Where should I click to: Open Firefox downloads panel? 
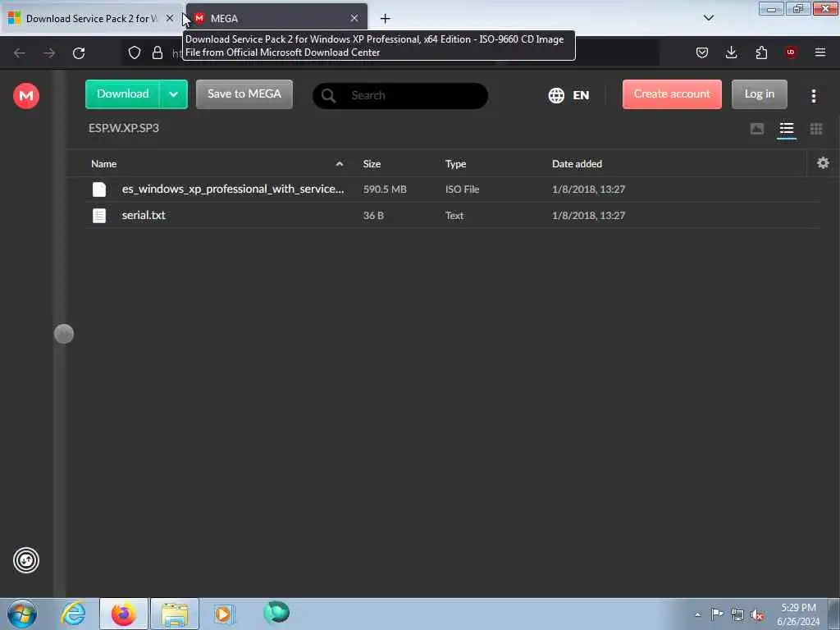pos(731,52)
